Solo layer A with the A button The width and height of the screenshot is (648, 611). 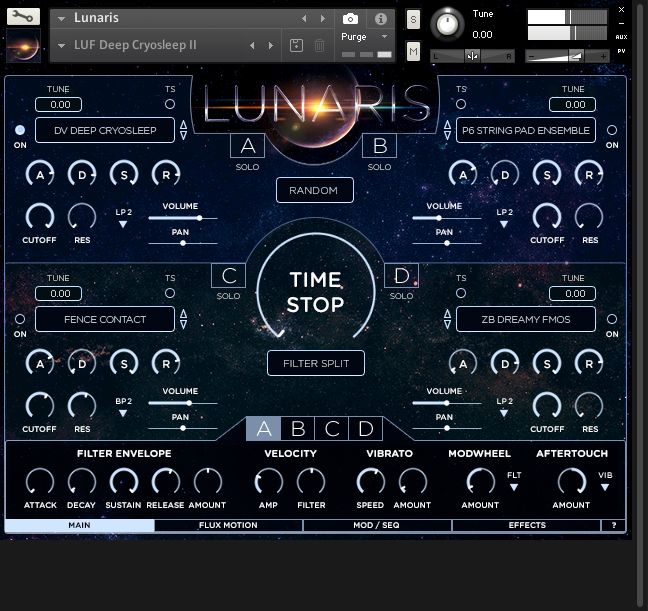coord(248,146)
